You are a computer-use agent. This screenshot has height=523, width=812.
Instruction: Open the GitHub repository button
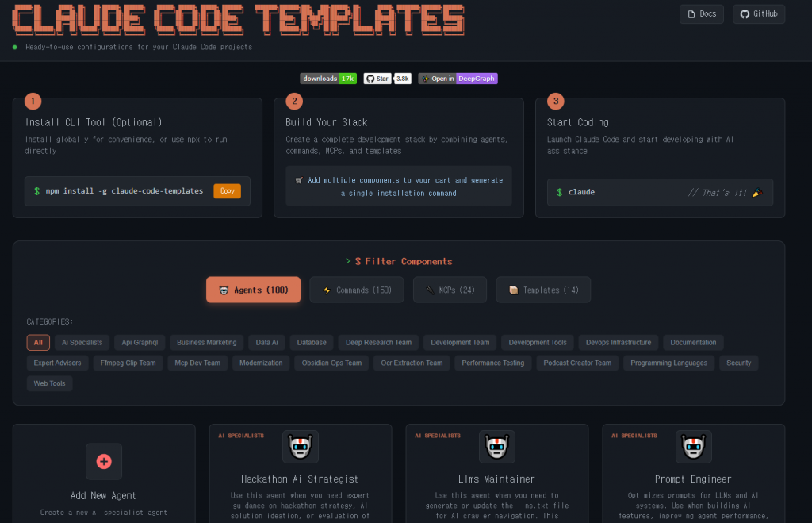(759, 14)
